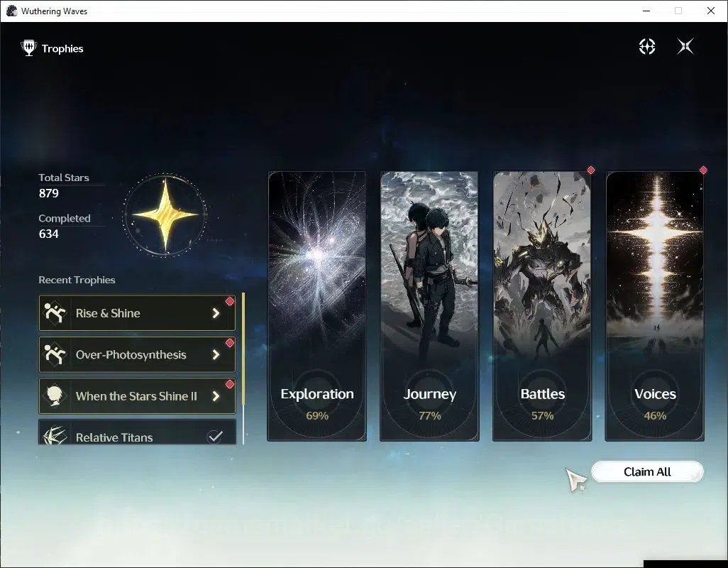728x568 pixels.
Task: Click the Recent Trophies list scrollbar
Action: tap(243, 368)
